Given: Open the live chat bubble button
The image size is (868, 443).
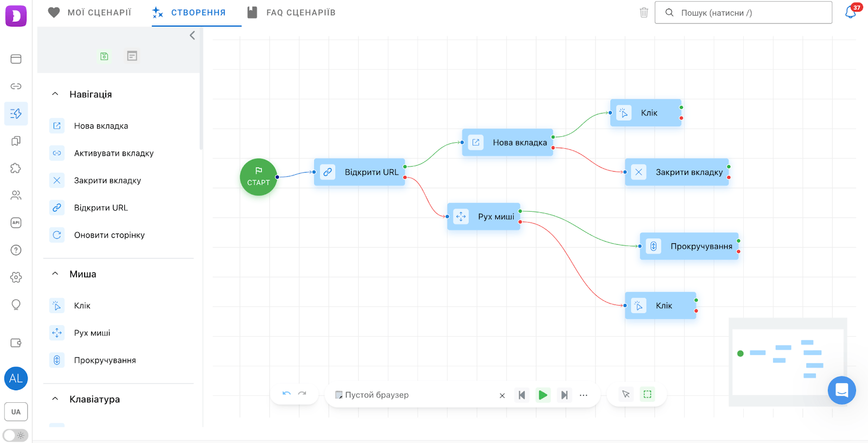Looking at the screenshot, I should [841, 390].
